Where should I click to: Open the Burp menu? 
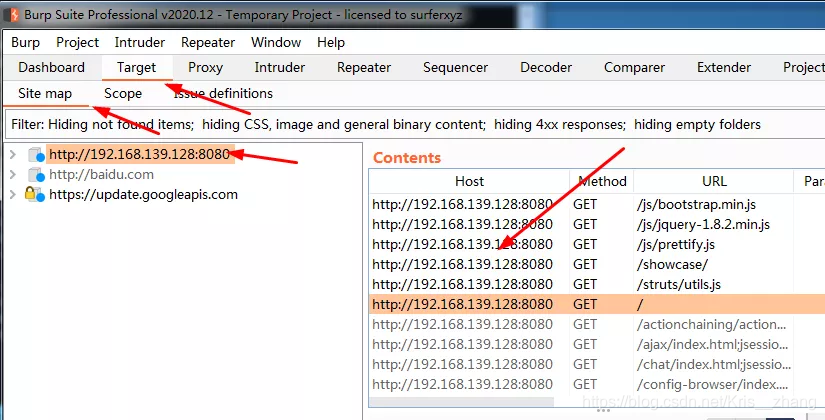pyautogui.click(x=25, y=42)
